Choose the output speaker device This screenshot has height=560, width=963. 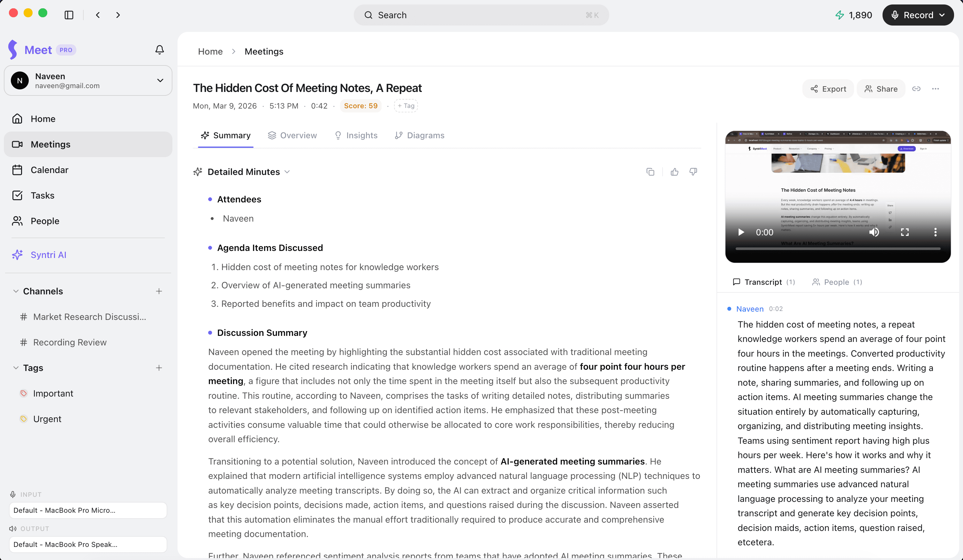pos(88,544)
